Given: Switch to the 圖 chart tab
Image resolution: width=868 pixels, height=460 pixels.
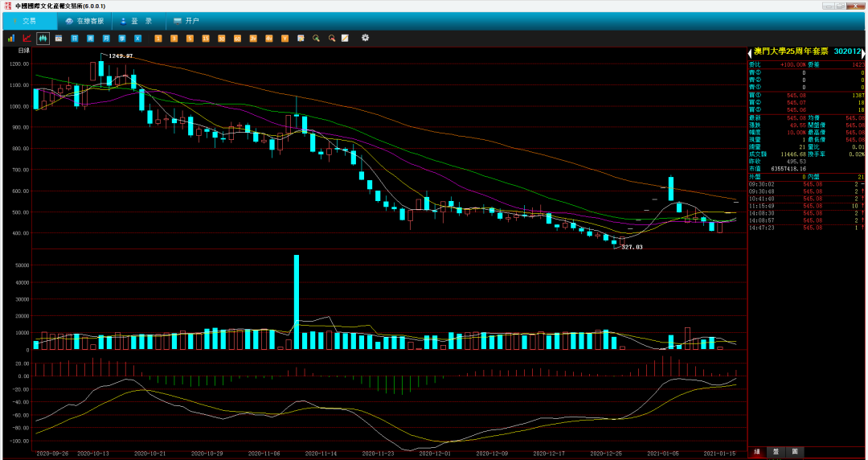Looking at the screenshot, I should pyautogui.click(x=795, y=452).
